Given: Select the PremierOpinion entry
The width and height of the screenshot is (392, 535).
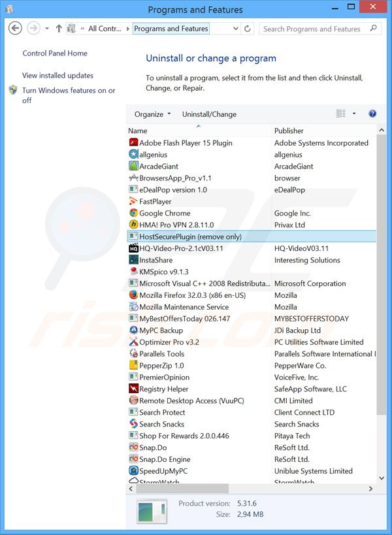Looking at the screenshot, I should [x=252, y=377].
